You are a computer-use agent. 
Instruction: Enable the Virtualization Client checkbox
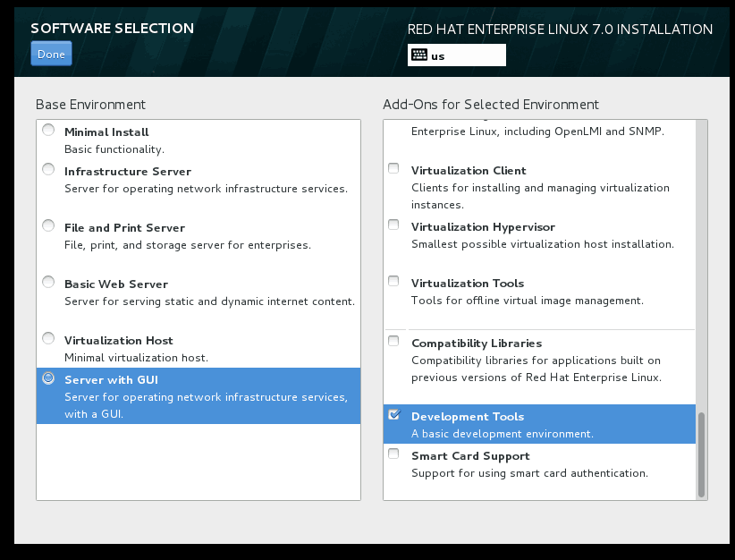click(x=393, y=169)
